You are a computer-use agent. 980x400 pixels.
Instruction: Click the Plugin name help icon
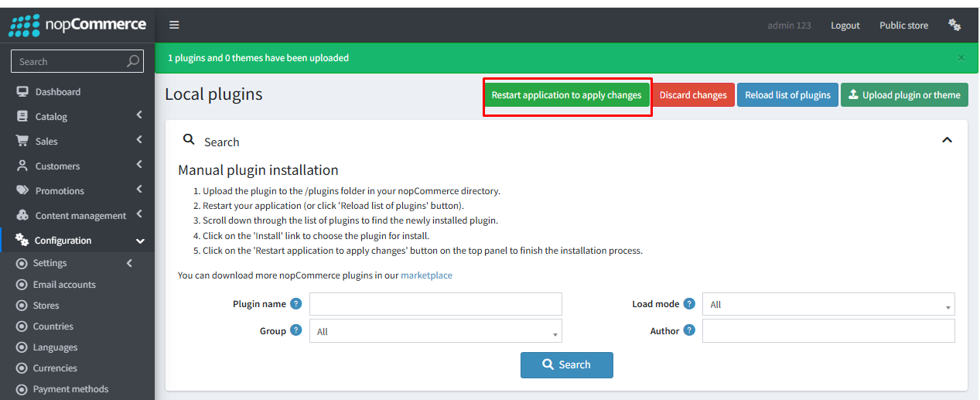295,304
